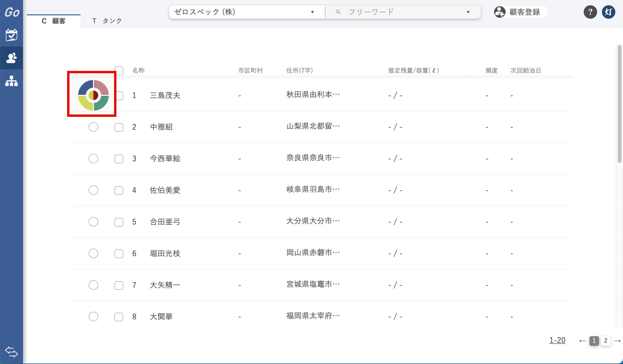
Task: Check the box for 今西華絵
Action: [119, 159]
